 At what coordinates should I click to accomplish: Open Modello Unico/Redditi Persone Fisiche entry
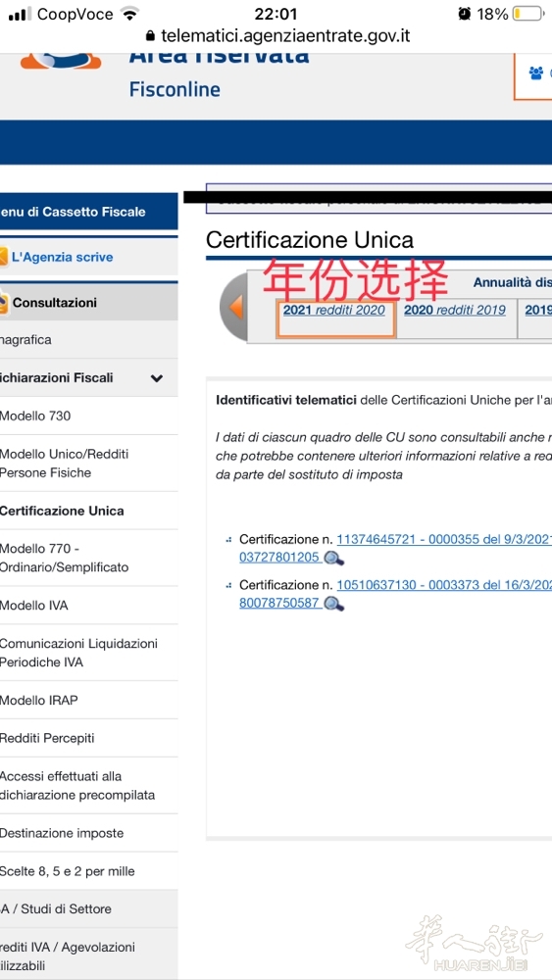coord(89,464)
